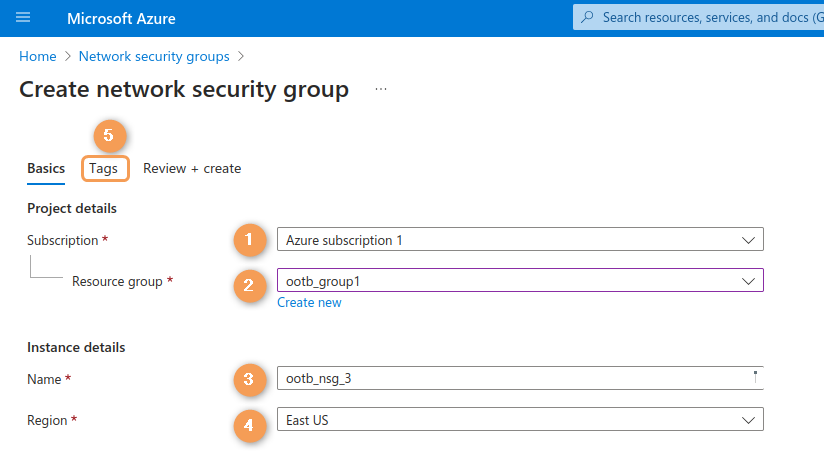Navigate to Home in the breadcrumb
The width and height of the screenshot is (824, 471).
(38, 56)
